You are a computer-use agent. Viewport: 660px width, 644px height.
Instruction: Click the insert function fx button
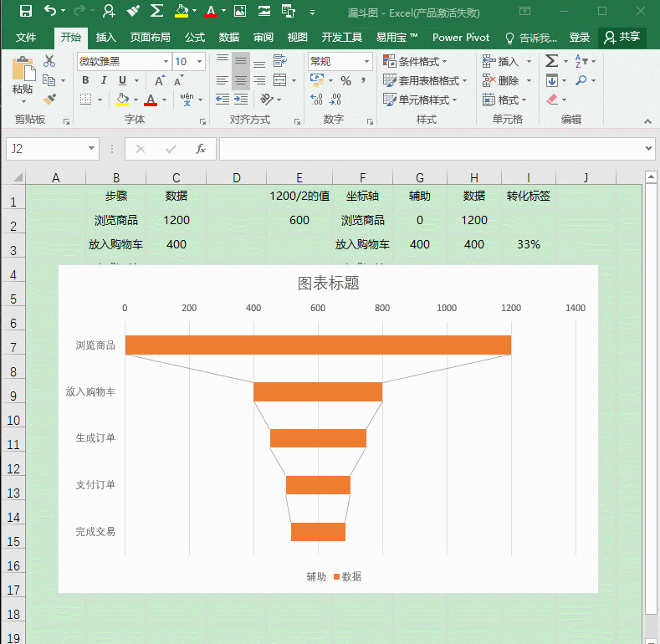[x=201, y=149]
